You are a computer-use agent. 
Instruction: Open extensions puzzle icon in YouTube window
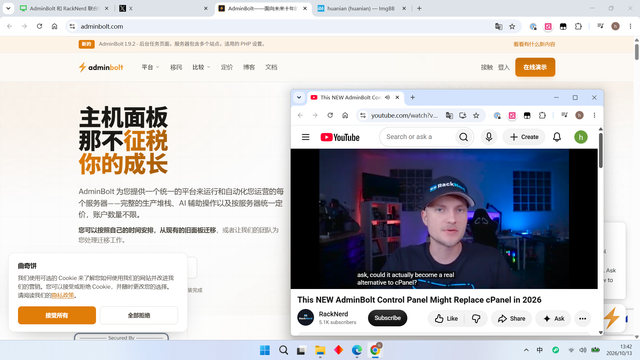(542, 116)
